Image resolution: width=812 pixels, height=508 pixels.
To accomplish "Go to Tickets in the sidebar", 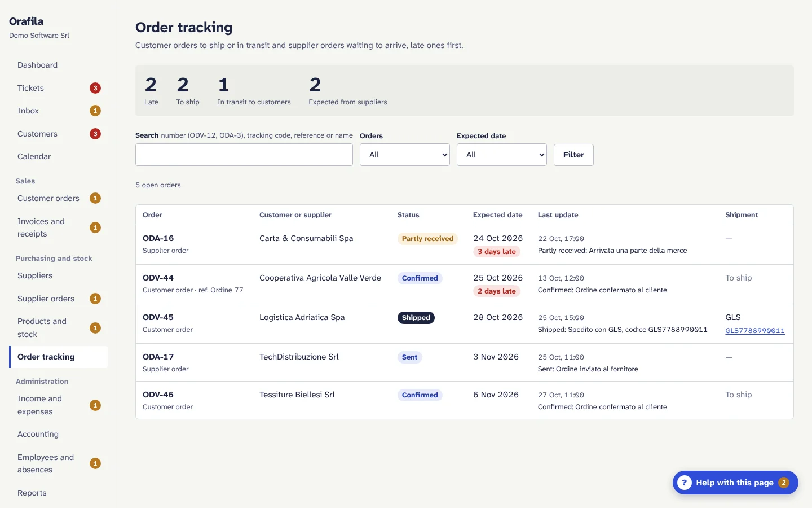I will [x=59, y=88].
